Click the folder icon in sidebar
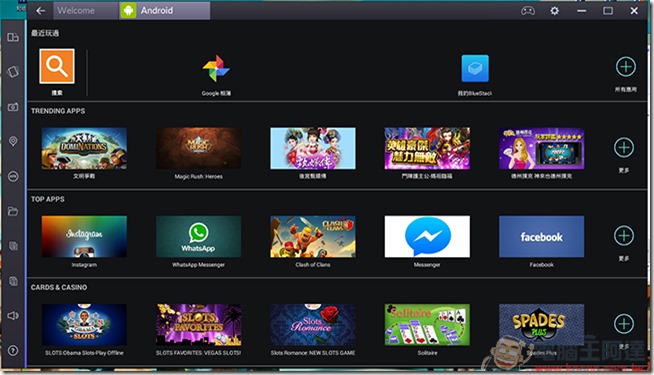This screenshot has height=375, width=654. click(x=13, y=211)
